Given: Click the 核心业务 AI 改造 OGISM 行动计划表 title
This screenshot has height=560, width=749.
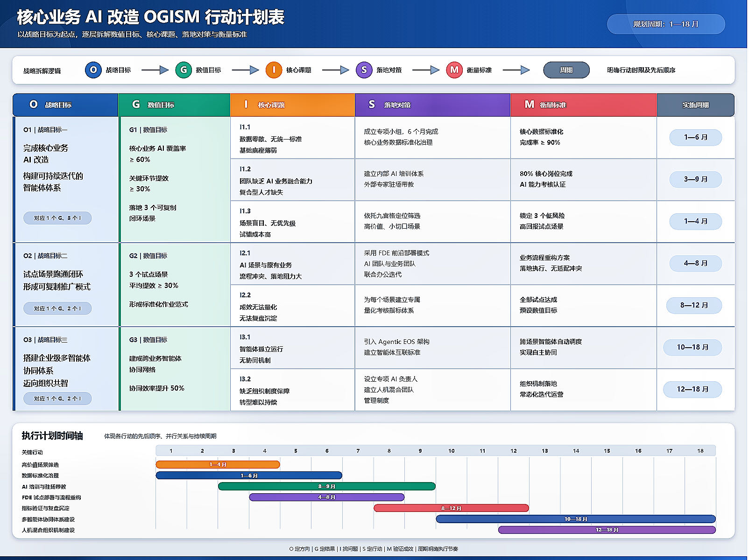Looking at the screenshot, I should click(150, 17).
